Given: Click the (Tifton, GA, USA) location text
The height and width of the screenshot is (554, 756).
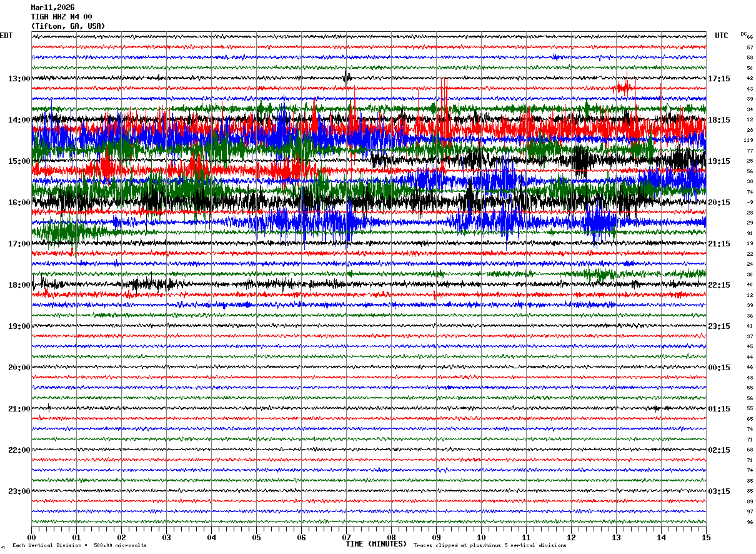Looking at the screenshot, I should point(68,26).
